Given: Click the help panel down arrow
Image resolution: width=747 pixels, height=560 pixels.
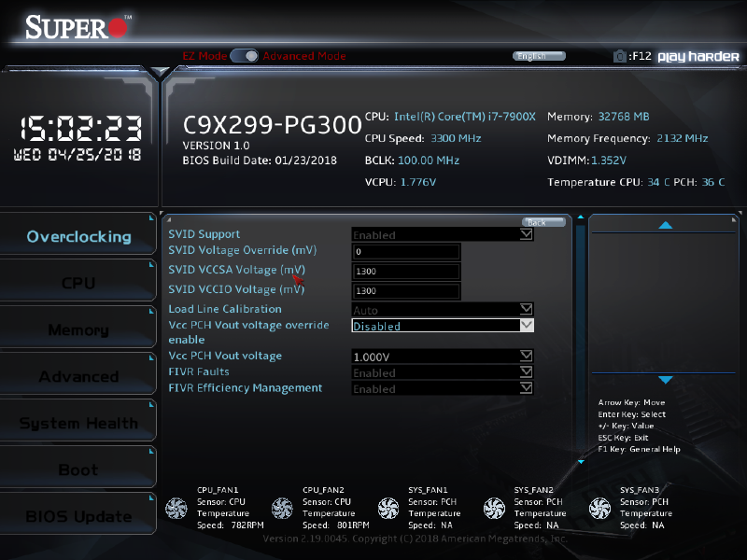Looking at the screenshot, I should point(665,380).
